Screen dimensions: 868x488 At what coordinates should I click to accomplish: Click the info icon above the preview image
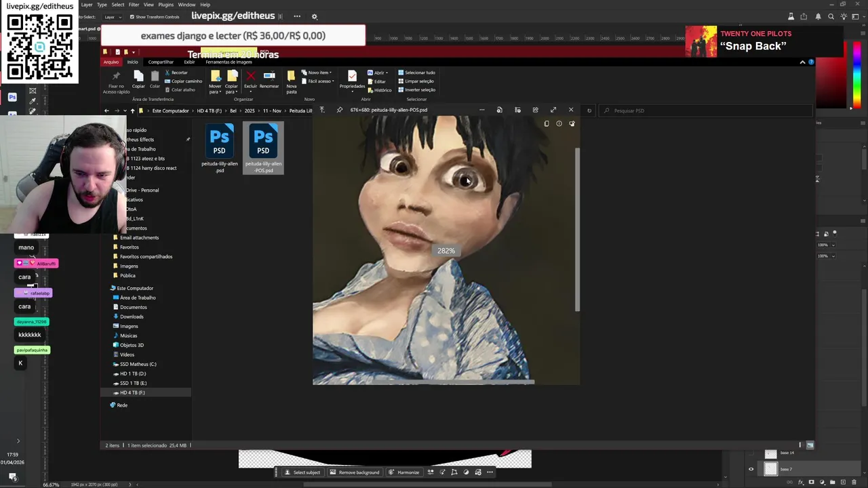559,123
